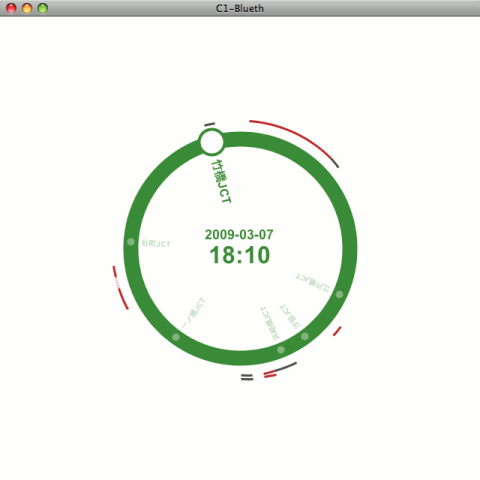Zoom window with green title bar button

[43, 8]
